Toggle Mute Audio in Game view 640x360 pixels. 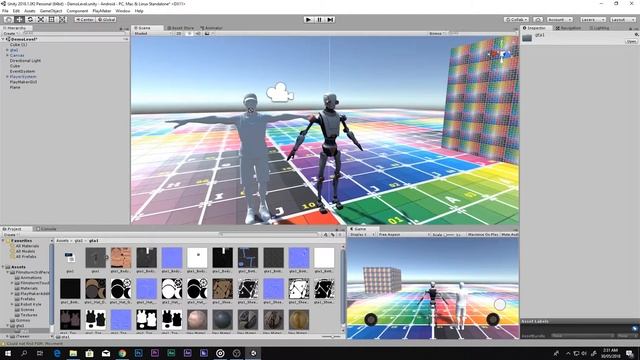pyautogui.click(x=509, y=235)
